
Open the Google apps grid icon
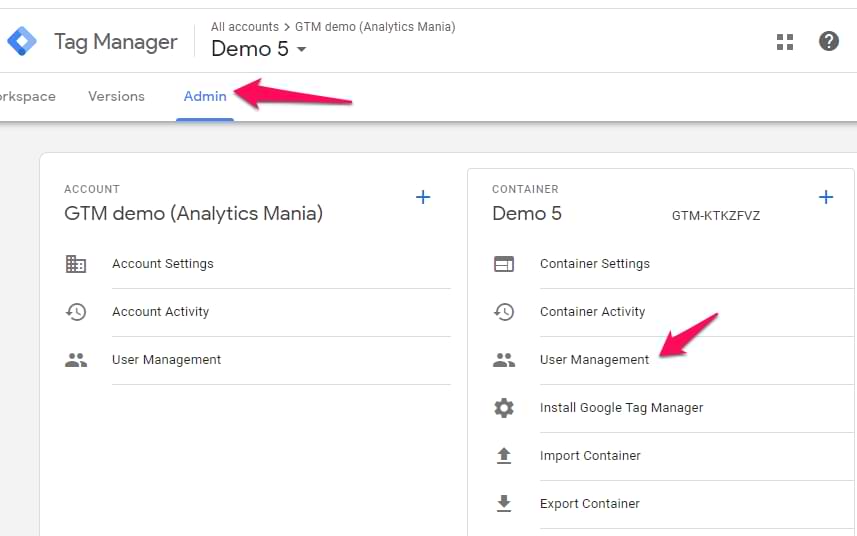coord(785,42)
